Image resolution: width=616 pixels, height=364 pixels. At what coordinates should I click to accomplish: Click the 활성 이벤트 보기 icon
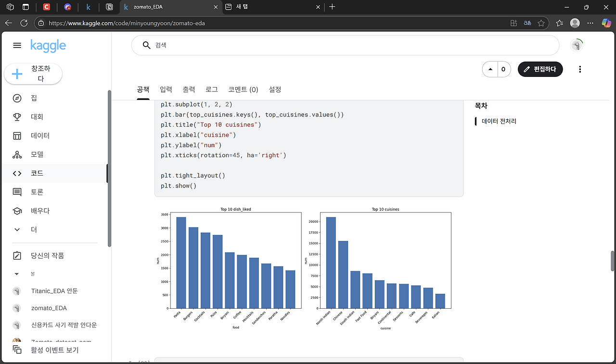[17, 350]
